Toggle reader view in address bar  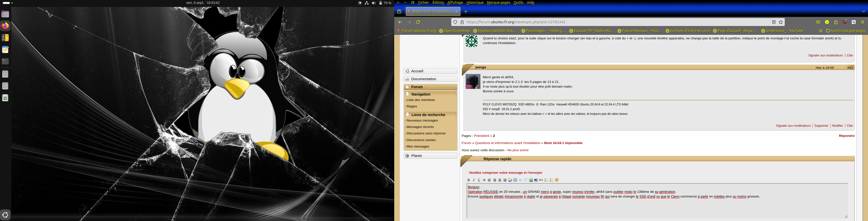tap(774, 22)
